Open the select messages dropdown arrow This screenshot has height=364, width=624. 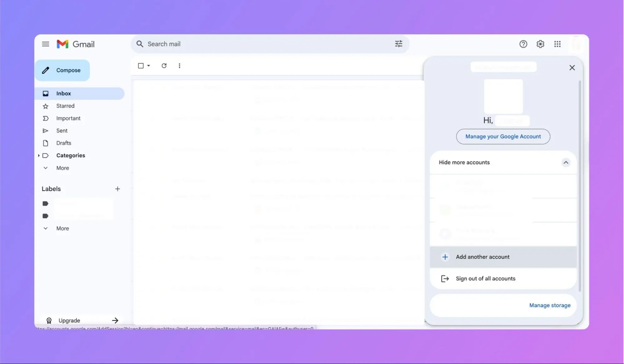pyautogui.click(x=148, y=66)
